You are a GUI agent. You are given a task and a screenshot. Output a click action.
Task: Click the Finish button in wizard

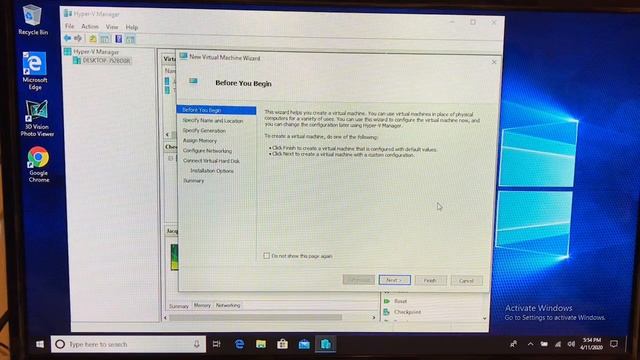point(430,280)
